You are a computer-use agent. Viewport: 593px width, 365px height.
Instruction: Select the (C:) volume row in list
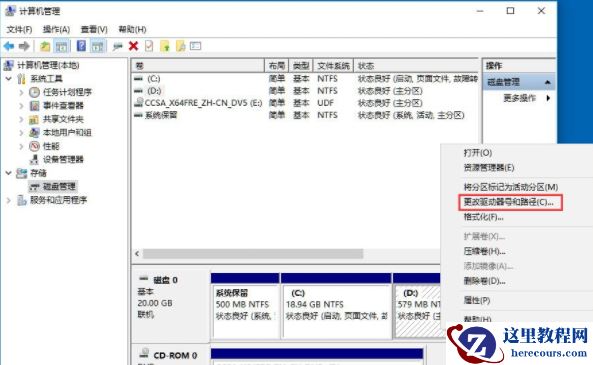(x=305, y=79)
